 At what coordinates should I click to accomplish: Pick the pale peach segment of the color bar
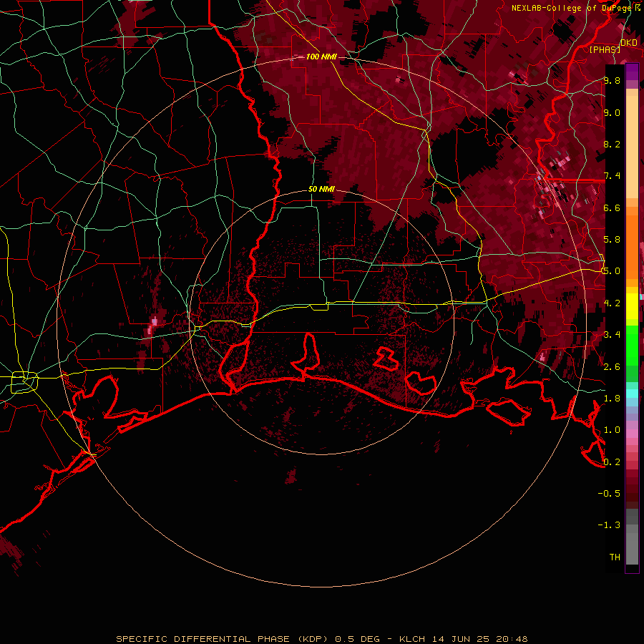click(632, 148)
